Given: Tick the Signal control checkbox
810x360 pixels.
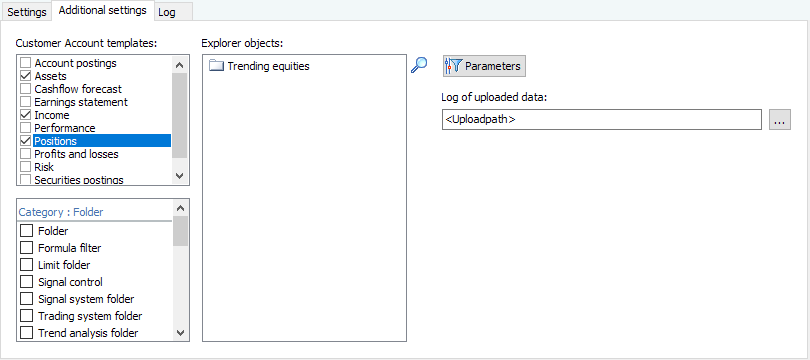Looking at the screenshot, I should [26, 282].
